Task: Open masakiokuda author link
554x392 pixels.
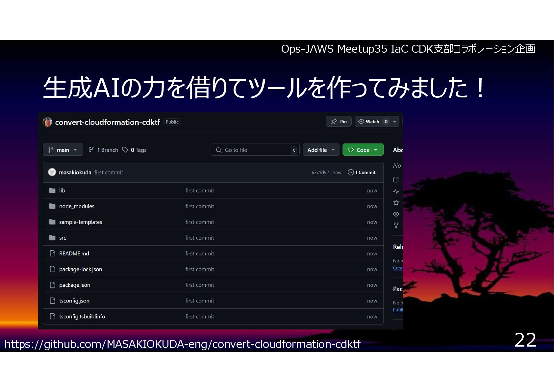Action: coord(75,172)
